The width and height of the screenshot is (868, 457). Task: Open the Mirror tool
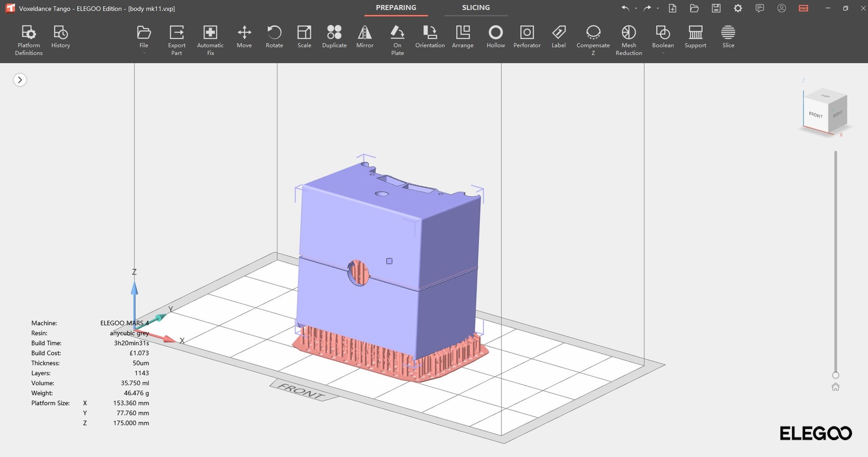pyautogui.click(x=365, y=37)
